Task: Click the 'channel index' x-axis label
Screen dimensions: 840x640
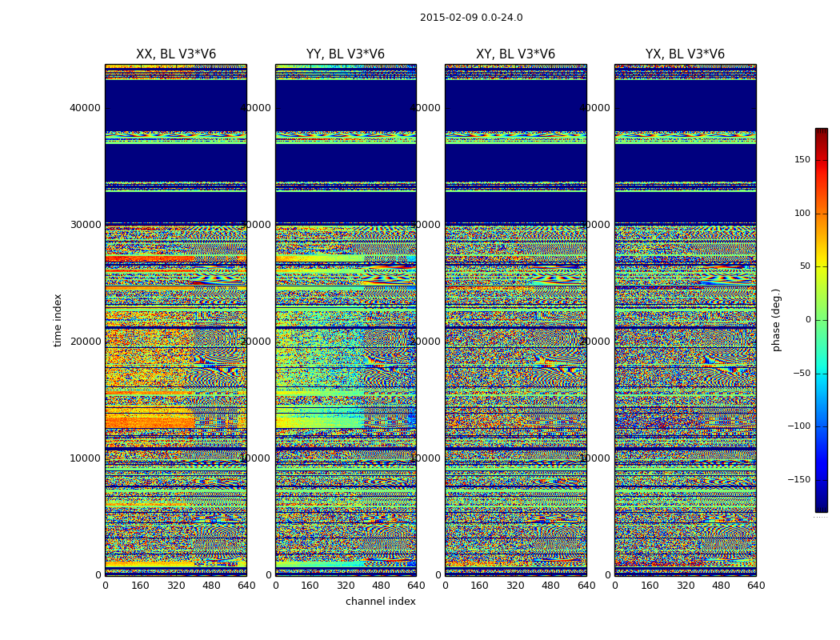Action: [x=381, y=602]
